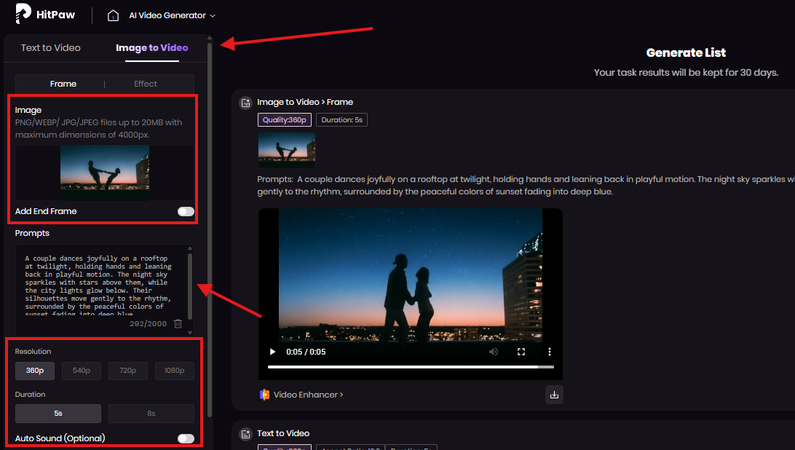This screenshot has height=450, width=795.
Task: Choose the 8s duration option
Action: coord(151,414)
